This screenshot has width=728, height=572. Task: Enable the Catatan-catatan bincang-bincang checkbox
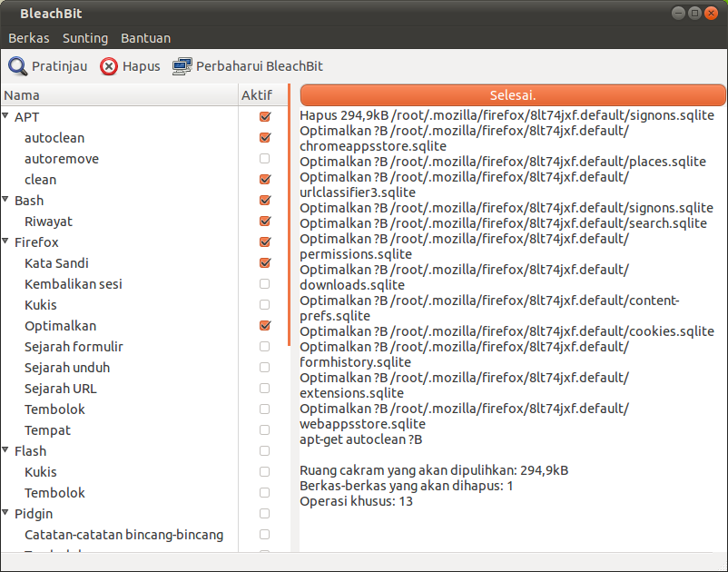click(265, 535)
